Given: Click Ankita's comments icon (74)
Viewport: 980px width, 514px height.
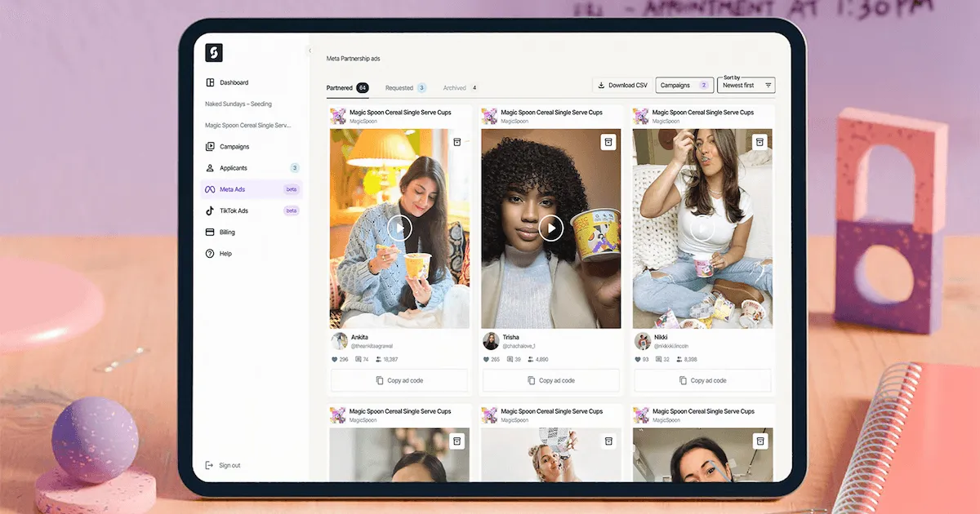Looking at the screenshot, I should (357, 359).
